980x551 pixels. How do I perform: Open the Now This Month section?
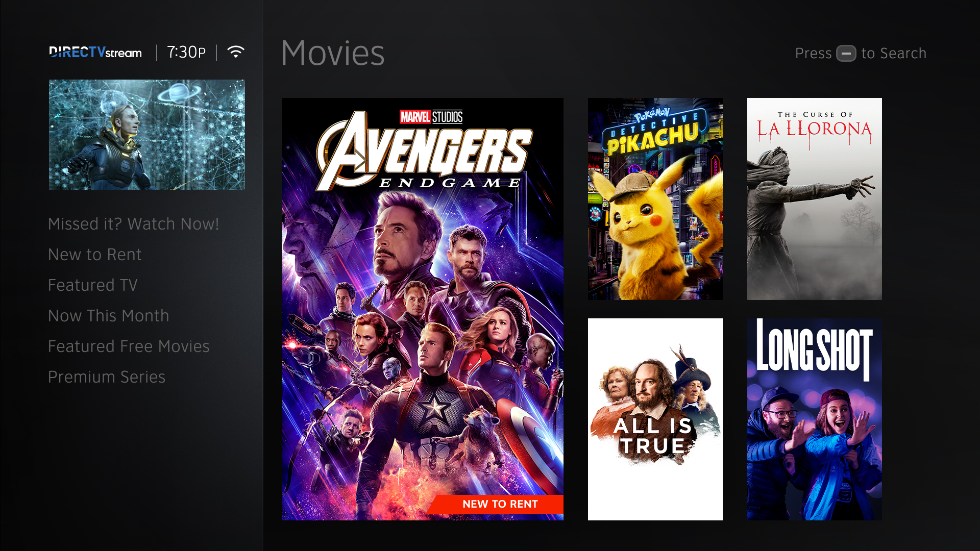(x=109, y=316)
